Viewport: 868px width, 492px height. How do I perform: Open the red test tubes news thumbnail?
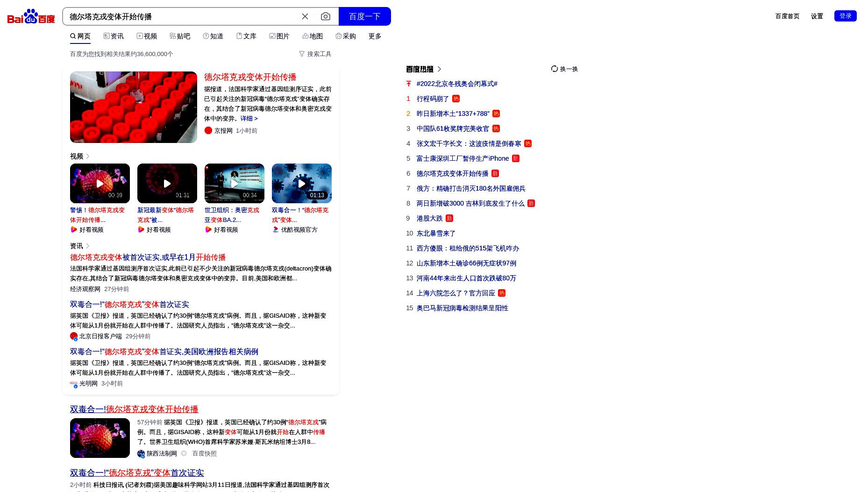tap(134, 107)
